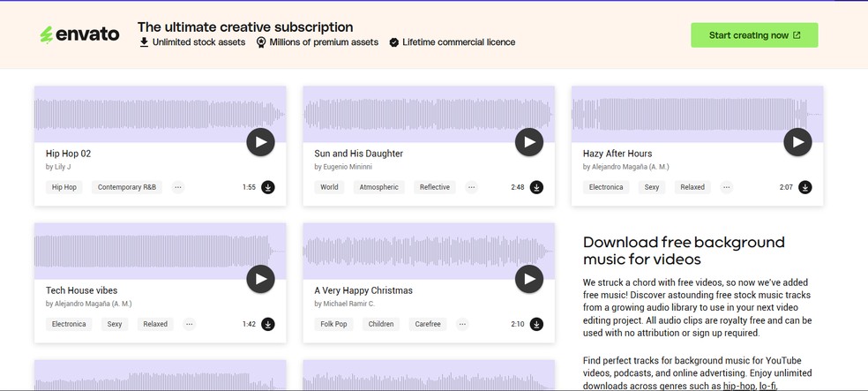This screenshot has width=868, height=391.
Task: Play the Hip Hop 02 track
Action: (261, 142)
